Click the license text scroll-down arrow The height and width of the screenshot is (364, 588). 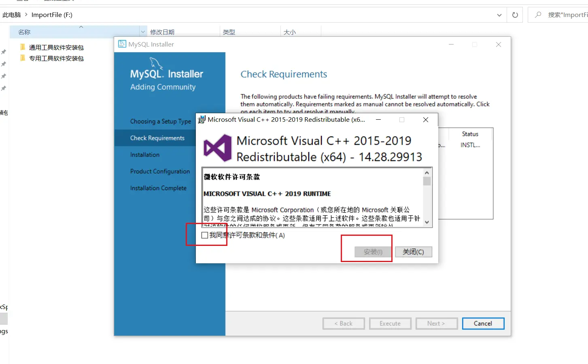click(427, 222)
